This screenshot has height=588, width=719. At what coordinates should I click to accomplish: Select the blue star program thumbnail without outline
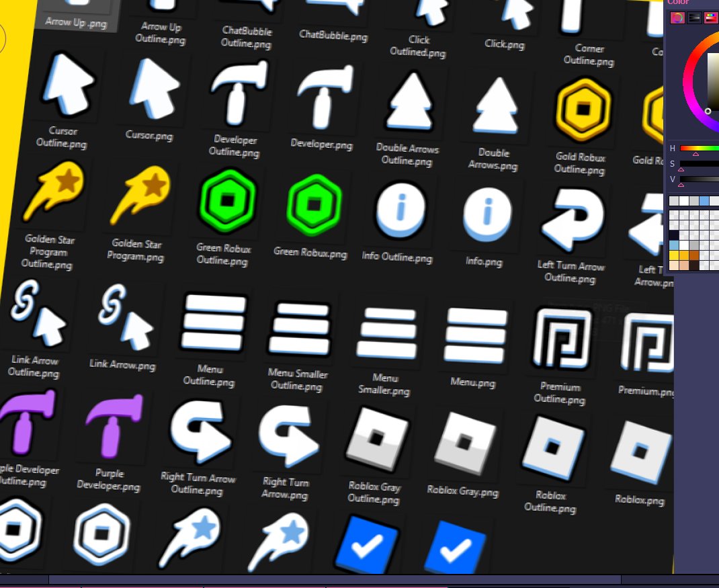278,542
